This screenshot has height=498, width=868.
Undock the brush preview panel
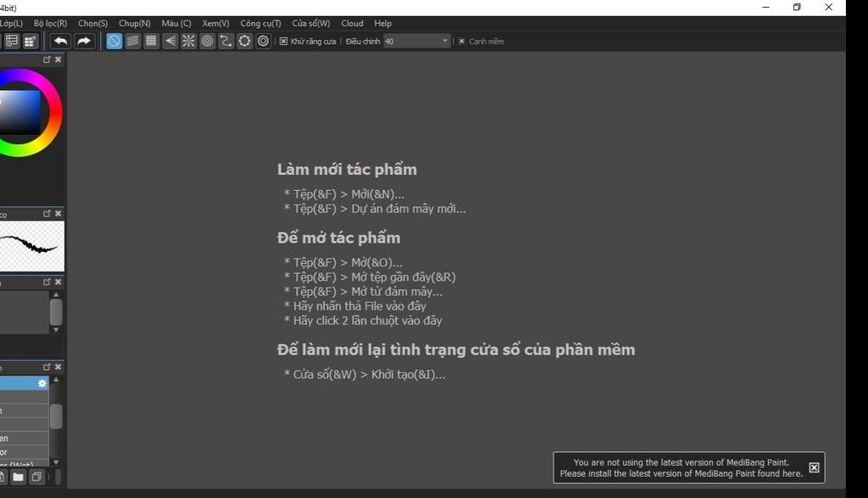47,213
